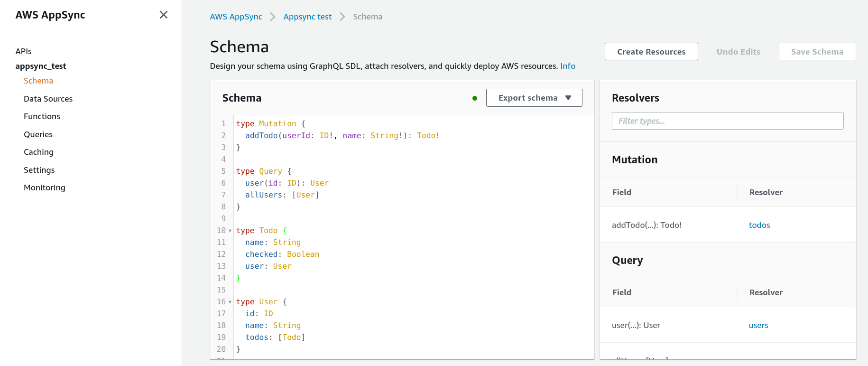The width and height of the screenshot is (868, 366).
Task: Collapse the User type fold arrow
Action: pos(230,302)
